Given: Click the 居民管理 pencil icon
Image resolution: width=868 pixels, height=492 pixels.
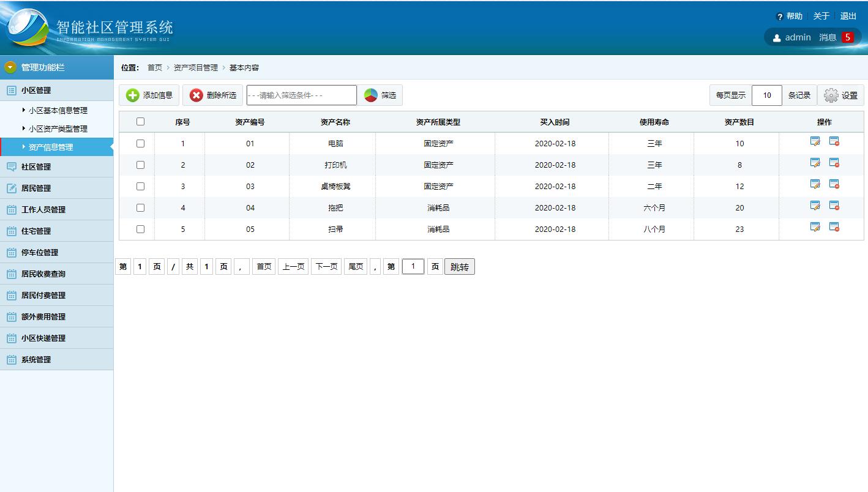Looking at the screenshot, I should click(11, 188).
